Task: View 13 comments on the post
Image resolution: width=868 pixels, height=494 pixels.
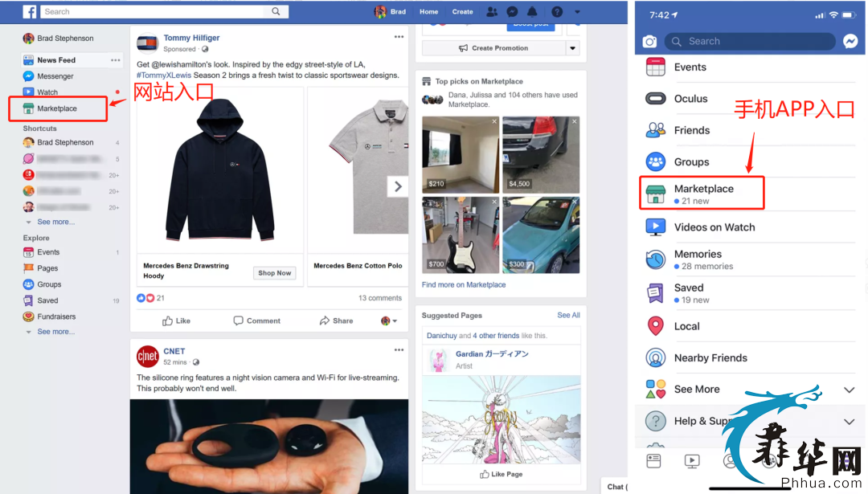Action: point(379,298)
